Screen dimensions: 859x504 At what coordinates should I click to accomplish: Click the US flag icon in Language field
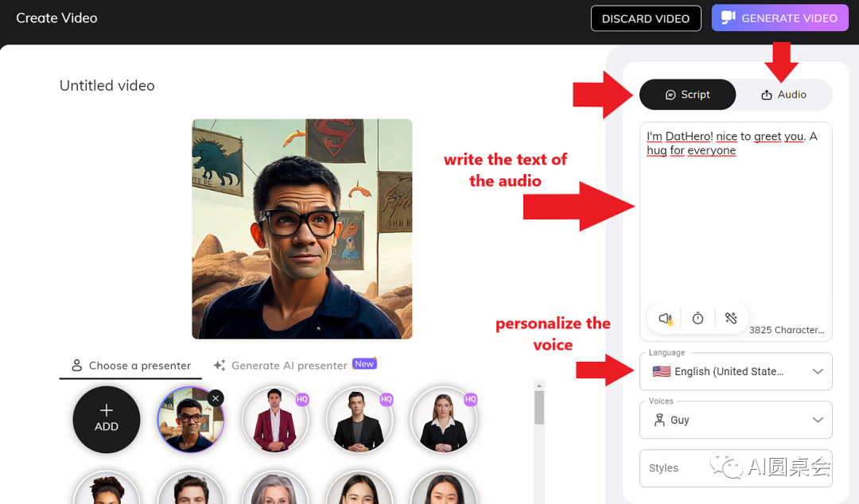[x=661, y=371]
